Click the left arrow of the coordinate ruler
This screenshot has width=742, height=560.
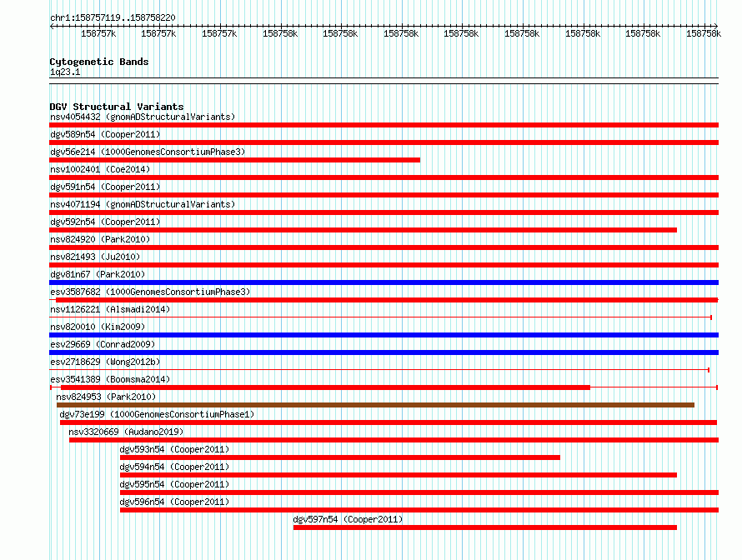coord(52,26)
